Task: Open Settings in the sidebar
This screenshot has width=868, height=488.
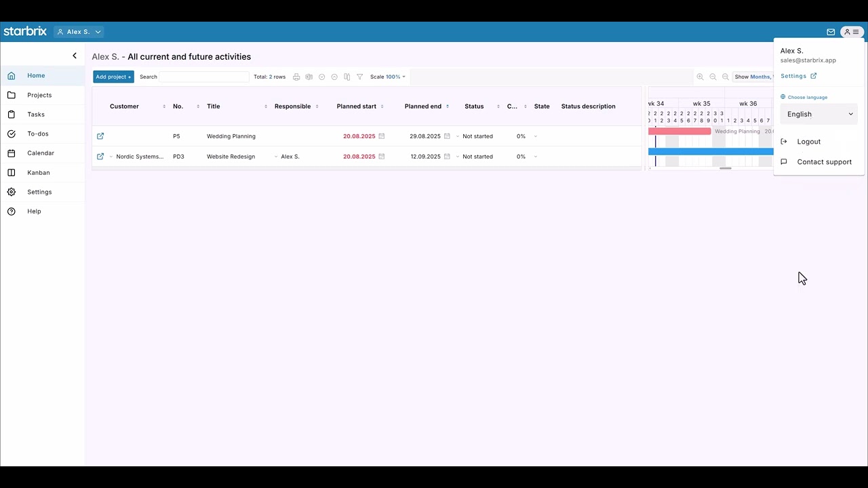Action: pyautogui.click(x=43, y=192)
